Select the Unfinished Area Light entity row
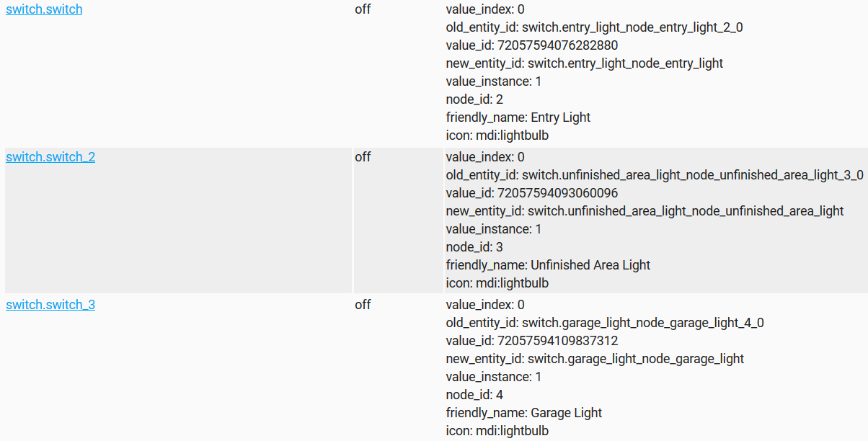868x441 pixels. pyautogui.click(x=177, y=220)
